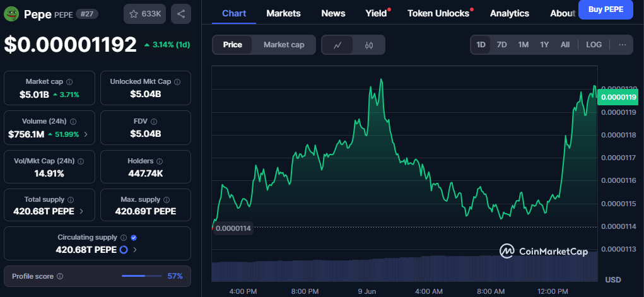Click the blue verified badge on Circulating supply
This screenshot has width=644, height=297.
coord(134,238)
